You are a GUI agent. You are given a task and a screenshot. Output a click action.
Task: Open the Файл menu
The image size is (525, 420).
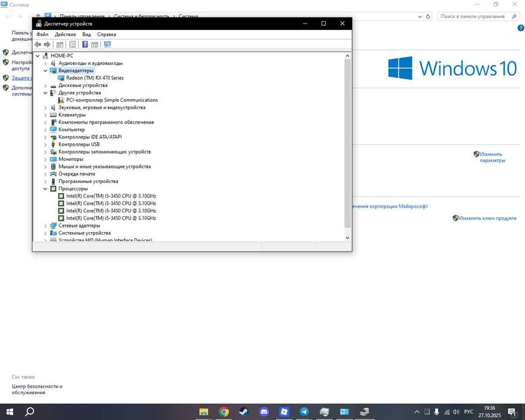43,34
